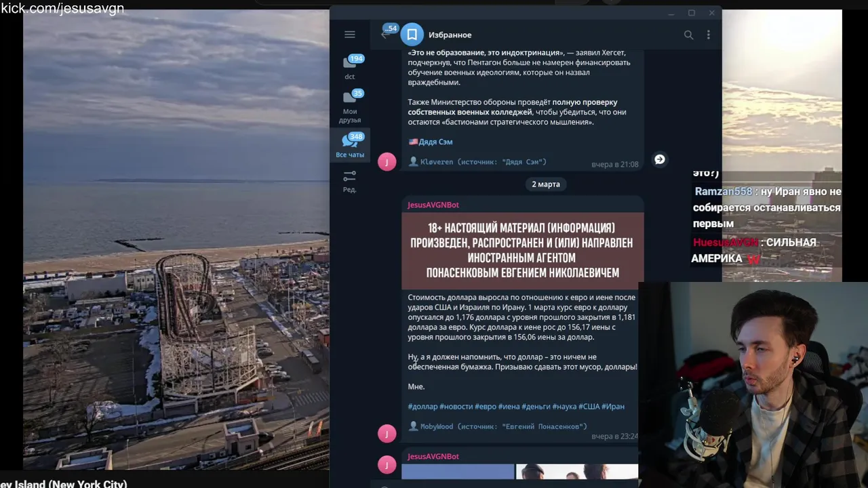Maximize the Telegram window
Viewport: 868px width, 488px height.
(691, 13)
